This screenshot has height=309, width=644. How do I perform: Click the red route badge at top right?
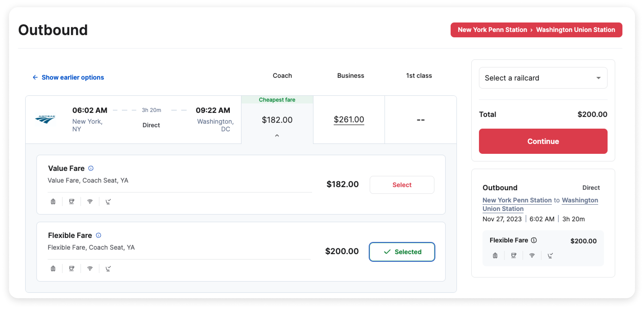click(x=536, y=30)
